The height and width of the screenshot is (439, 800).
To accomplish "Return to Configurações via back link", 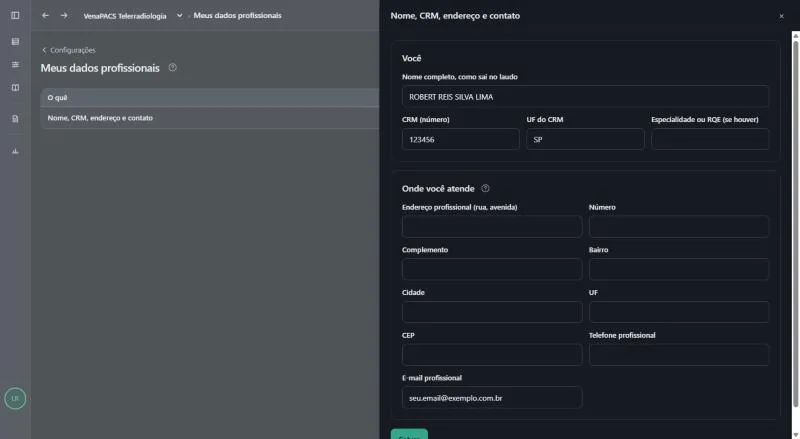I will click(69, 50).
